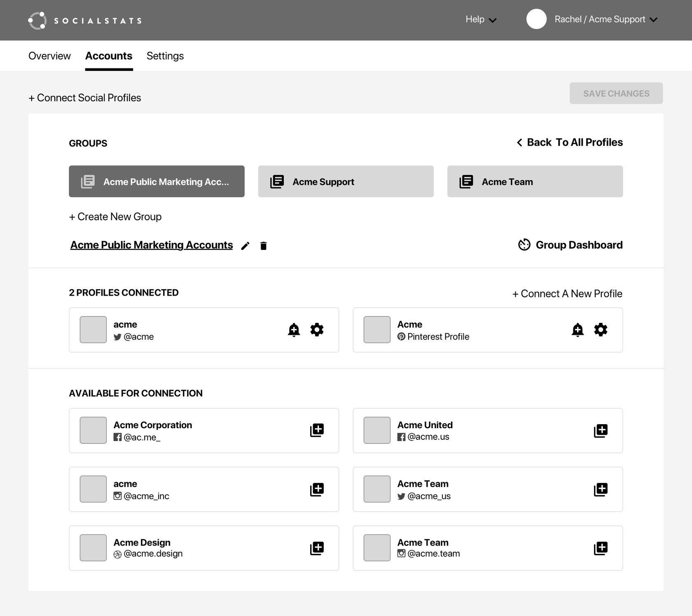Toggle notification bell for Acme Pinterest Profile
This screenshot has height=616, width=692.
coord(577,330)
